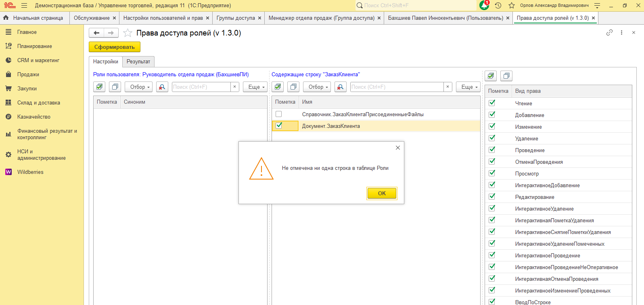Image resolution: width=644 pixels, height=305 pixels.
Task: Uncheck all rights in Вид права list
Action: [x=506, y=75]
